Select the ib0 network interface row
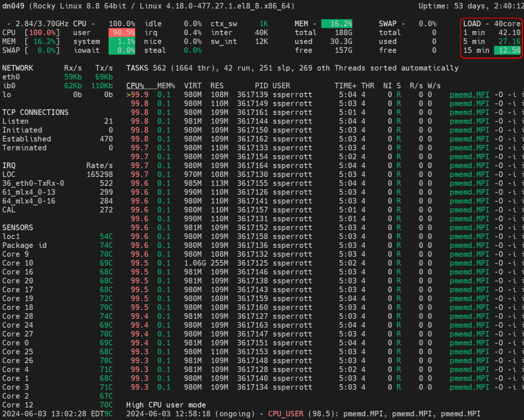 [x=58, y=86]
